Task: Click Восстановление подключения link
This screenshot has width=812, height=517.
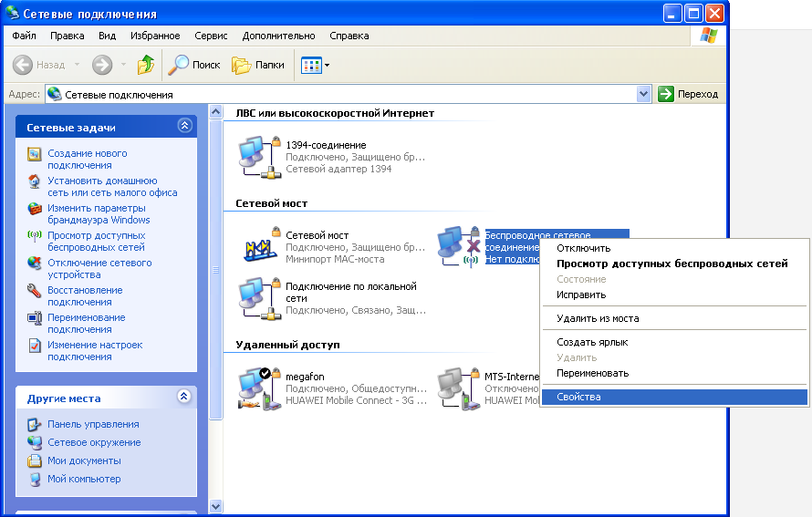Action: pos(85,296)
